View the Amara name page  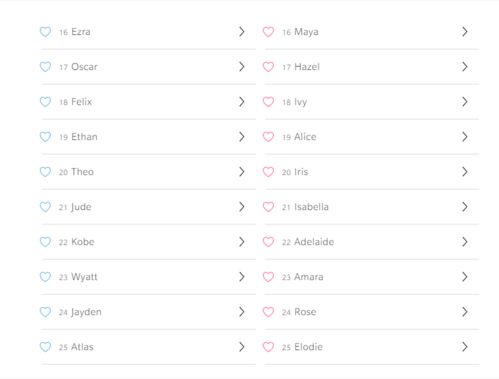pyautogui.click(x=309, y=277)
